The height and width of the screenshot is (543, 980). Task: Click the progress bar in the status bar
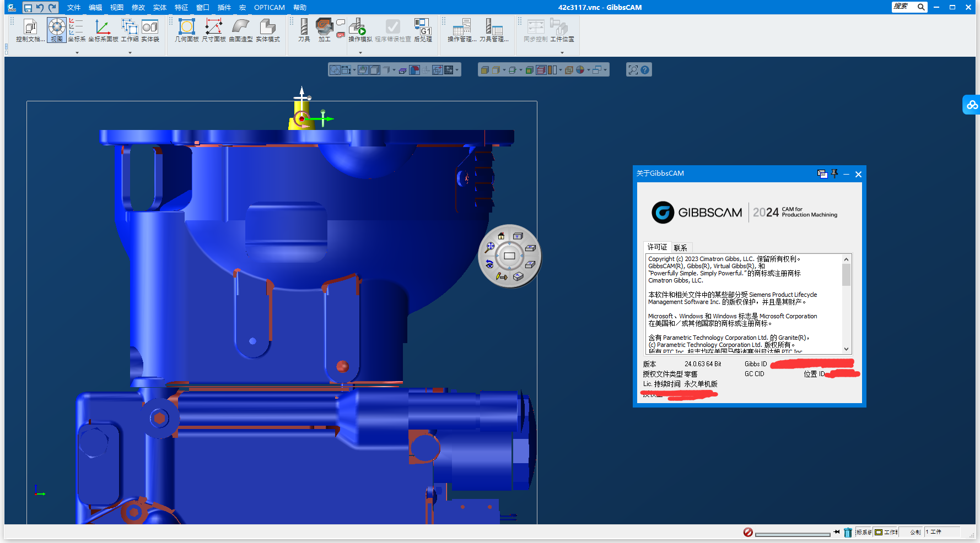(793, 534)
